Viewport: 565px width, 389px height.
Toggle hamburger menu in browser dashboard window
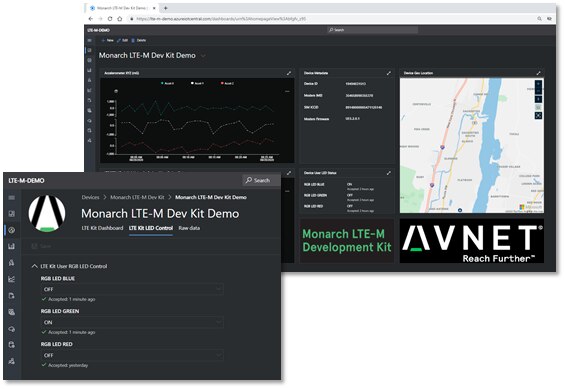coord(90,40)
